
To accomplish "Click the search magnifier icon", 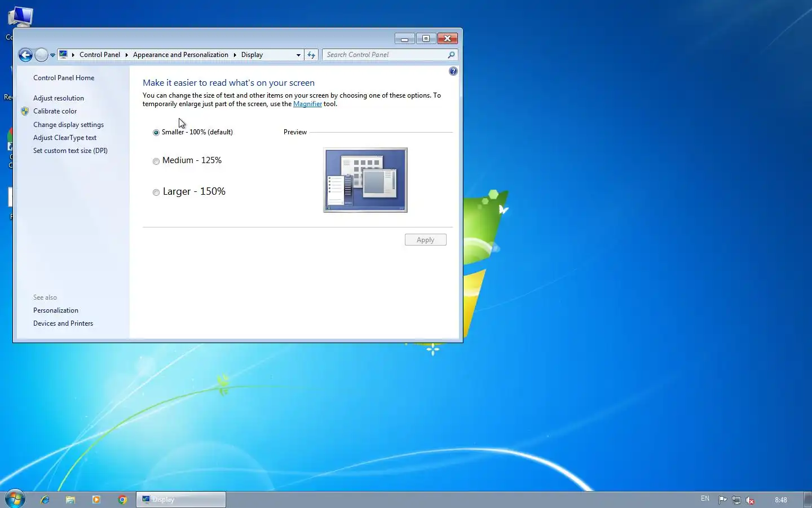I will [451, 55].
